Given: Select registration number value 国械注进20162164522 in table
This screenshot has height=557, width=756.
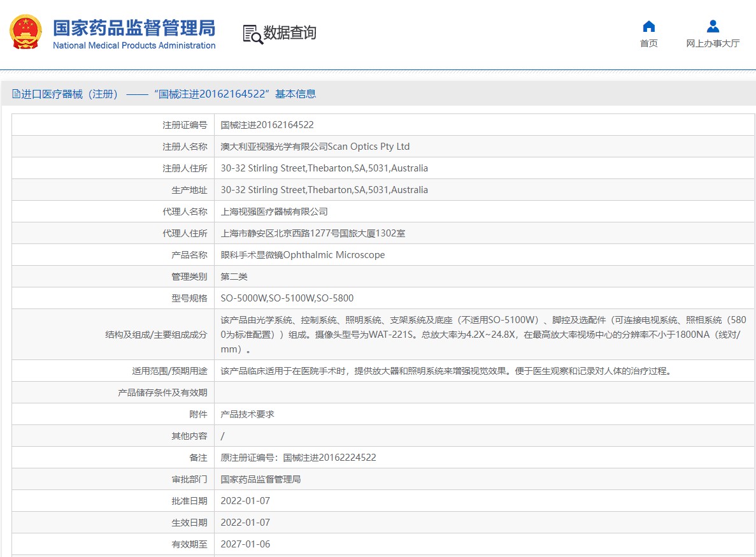Looking at the screenshot, I should click(267, 125).
